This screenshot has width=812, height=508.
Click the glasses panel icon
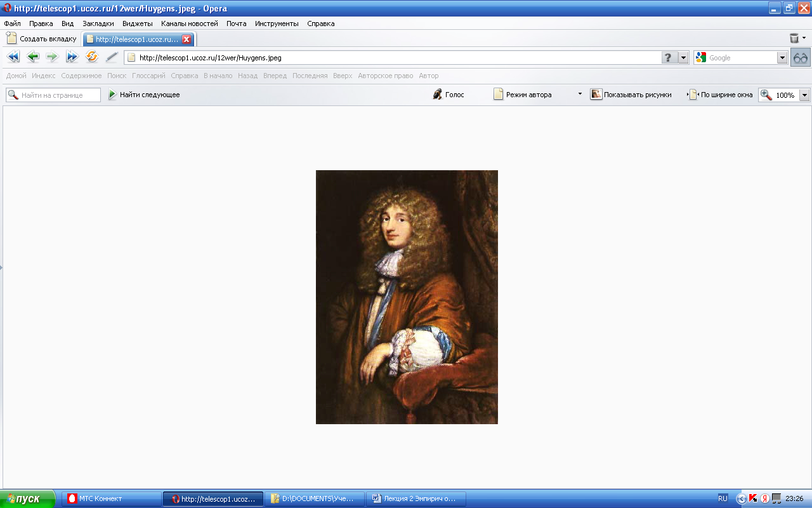pos(801,57)
